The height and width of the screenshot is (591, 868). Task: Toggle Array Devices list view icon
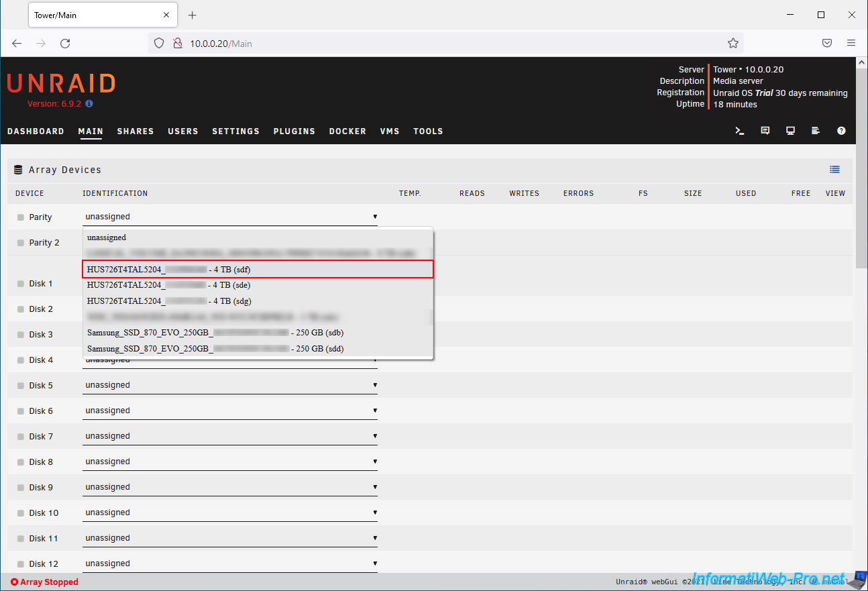(834, 170)
